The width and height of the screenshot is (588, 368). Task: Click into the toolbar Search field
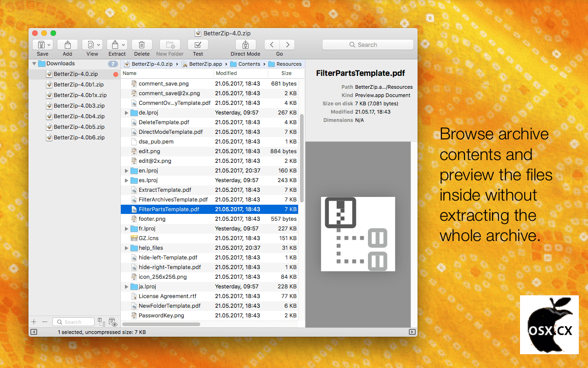367,45
